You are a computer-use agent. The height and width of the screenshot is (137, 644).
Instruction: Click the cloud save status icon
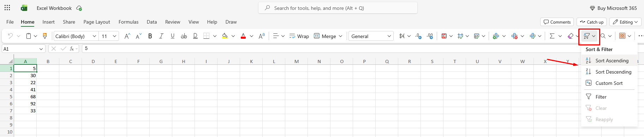tap(79, 8)
